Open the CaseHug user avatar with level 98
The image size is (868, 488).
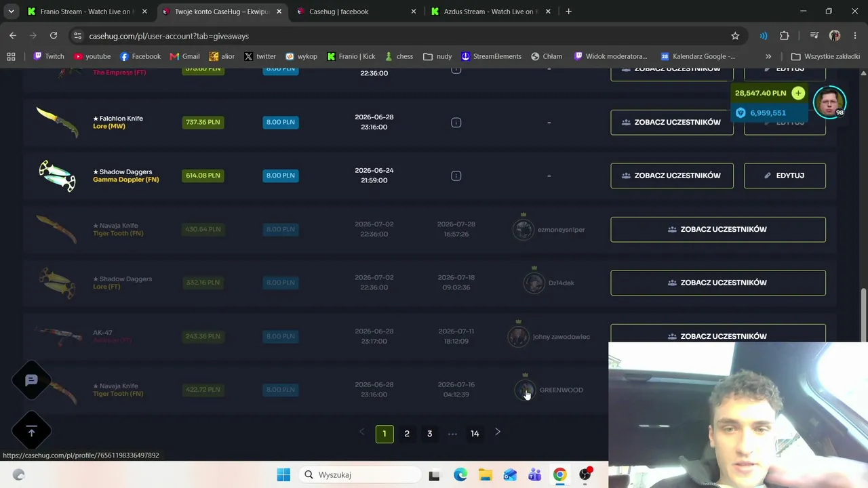pos(829,102)
